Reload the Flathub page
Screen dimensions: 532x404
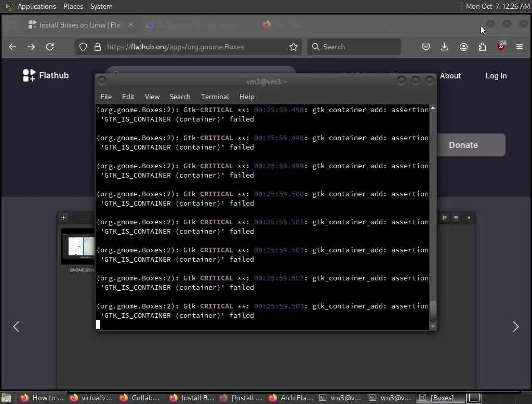click(50, 47)
